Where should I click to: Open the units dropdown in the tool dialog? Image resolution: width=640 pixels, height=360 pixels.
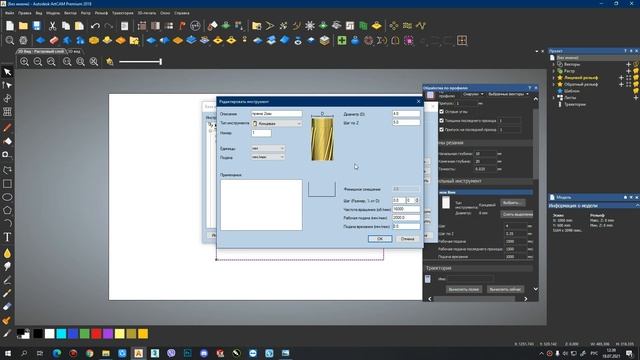pos(268,149)
